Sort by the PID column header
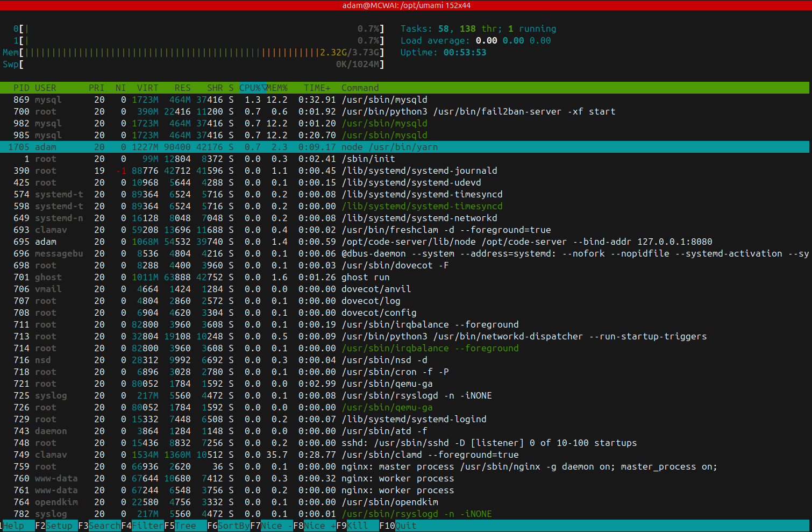Screen dimensions: 812x532 (22, 88)
